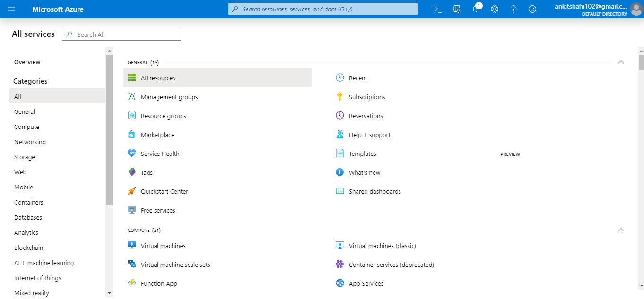This screenshot has width=644, height=299.
Task: Click the category sidebar scrollbar thumb
Action: 110,130
